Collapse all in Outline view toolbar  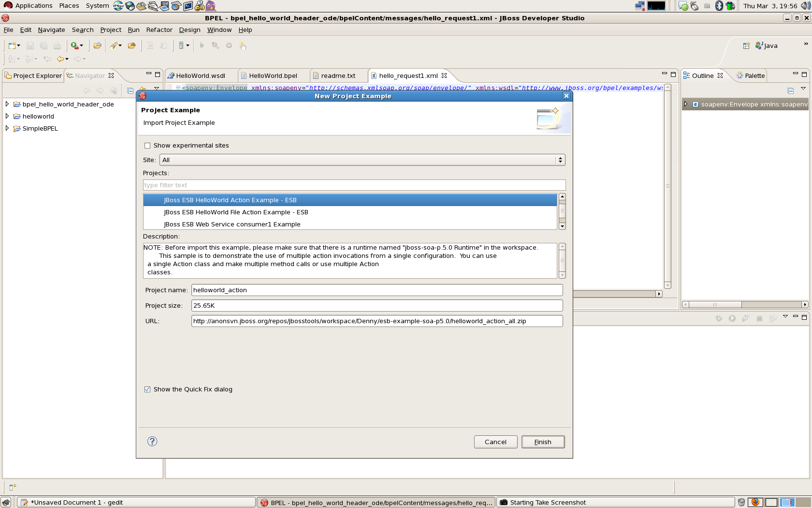[x=791, y=90]
